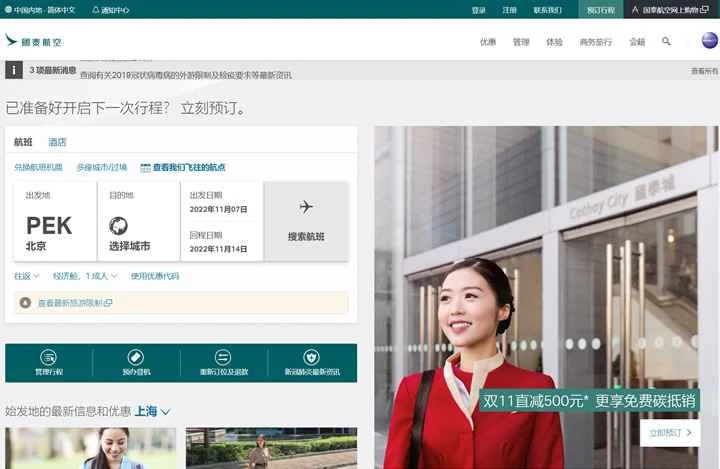The width and height of the screenshot is (720, 469).
Task: Click the 使用优惠代码 promo code link
Action: 155,276
